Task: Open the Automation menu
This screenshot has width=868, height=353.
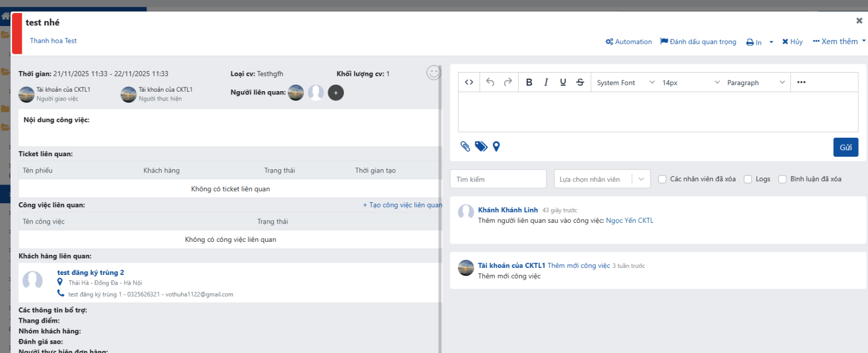Action: click(x=629, y=42)
